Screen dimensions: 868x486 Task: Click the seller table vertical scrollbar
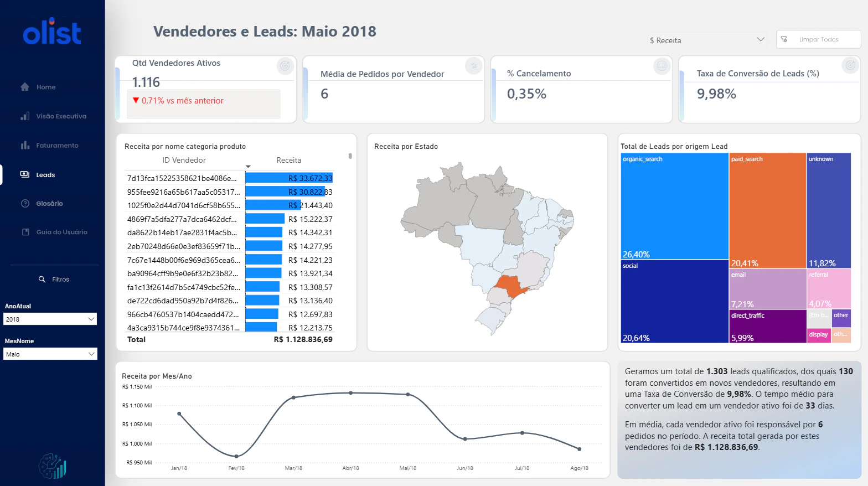[350, 156]
